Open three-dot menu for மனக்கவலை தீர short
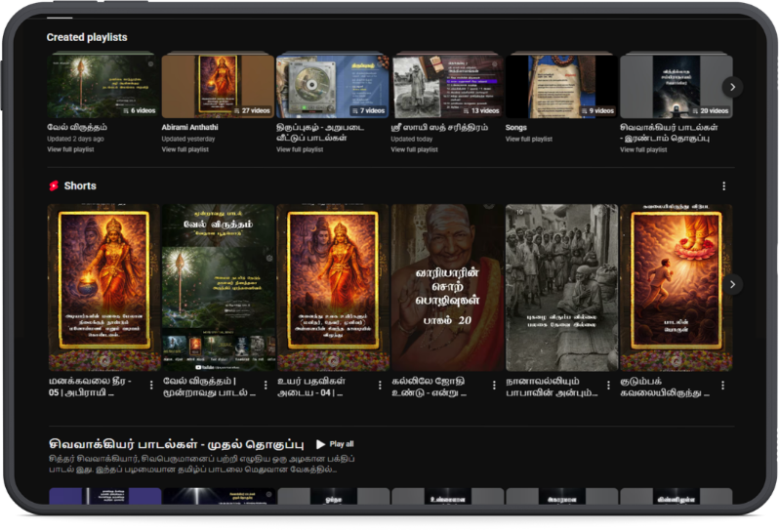 [x=151, y=386]
